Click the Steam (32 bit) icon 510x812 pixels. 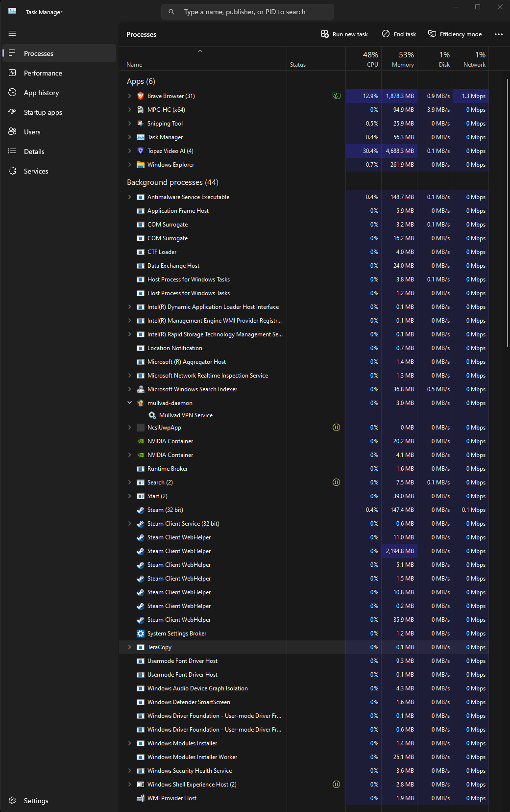[141, 510]
